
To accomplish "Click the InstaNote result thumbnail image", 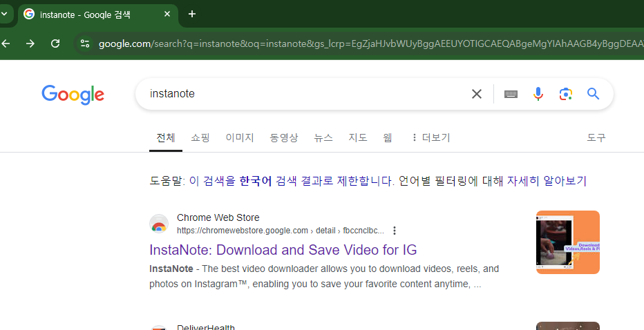I will point(568,242).
